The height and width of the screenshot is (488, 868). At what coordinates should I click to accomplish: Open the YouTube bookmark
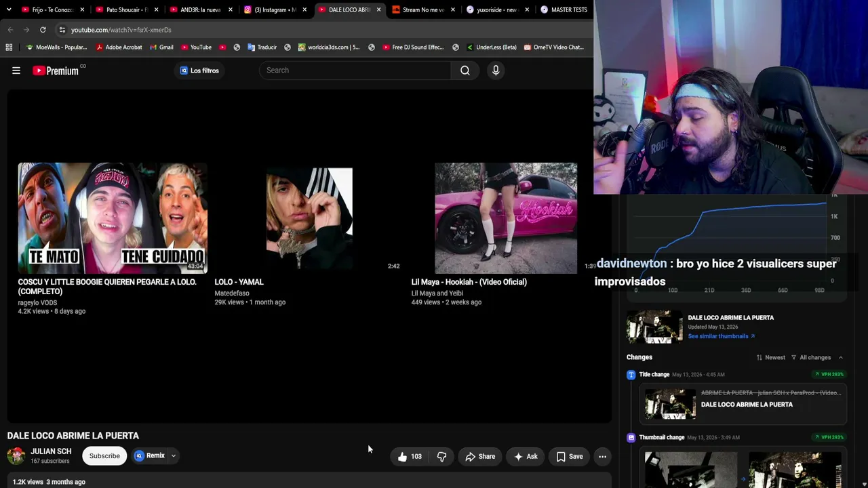click(196, 47)
